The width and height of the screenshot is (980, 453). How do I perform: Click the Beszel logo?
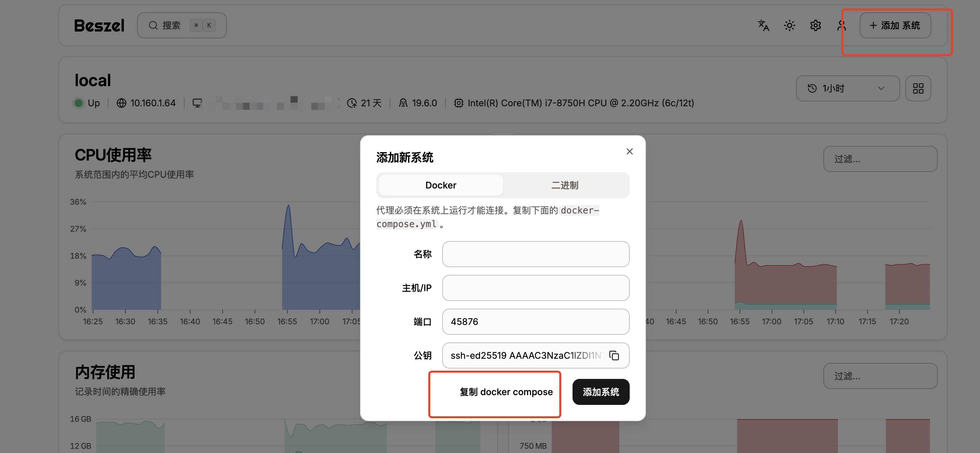[x=99, y=25]
